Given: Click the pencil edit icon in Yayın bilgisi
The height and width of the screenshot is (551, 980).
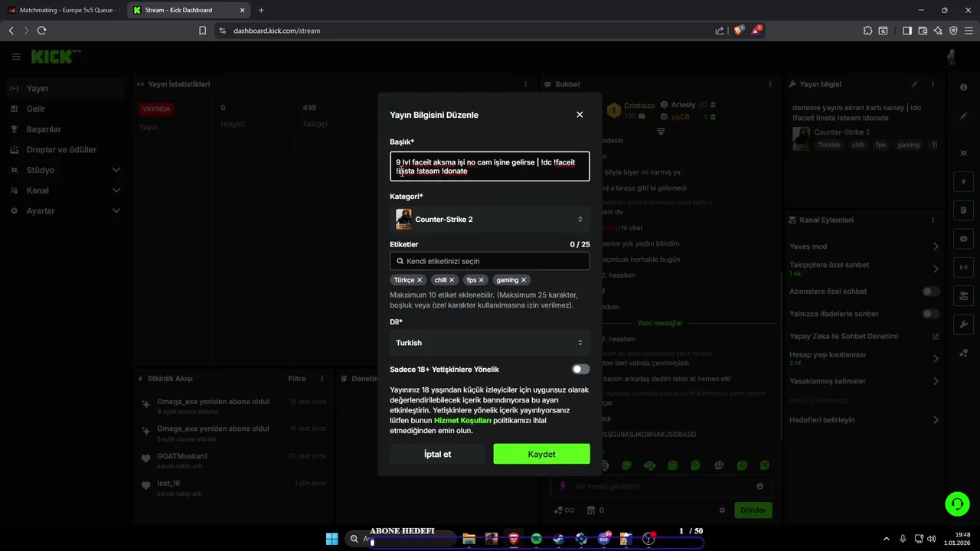Looking at the screenshot, I should tap(914, 84).
